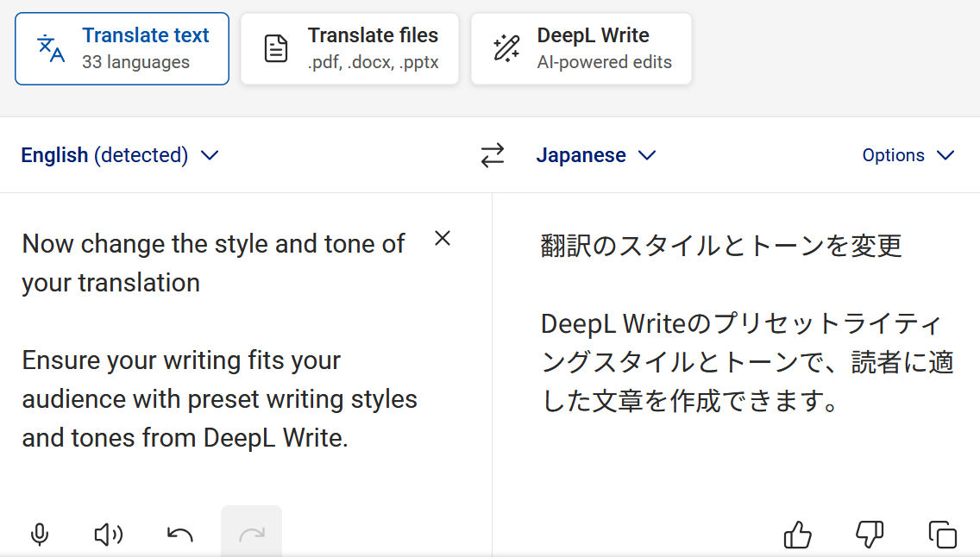Click the magic pen icon on DeepL Write

coord(507,48)
